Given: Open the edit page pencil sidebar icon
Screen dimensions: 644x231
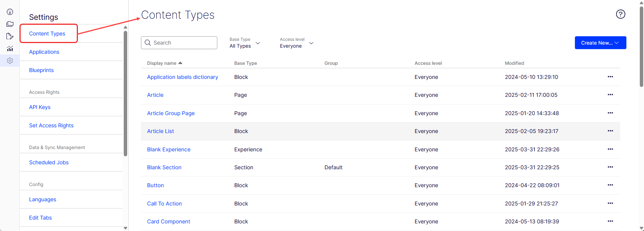Looking at the screenshot, I should point(10,36).
